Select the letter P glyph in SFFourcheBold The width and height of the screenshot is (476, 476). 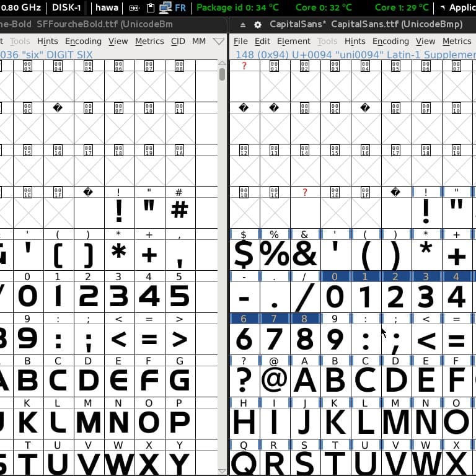(180, 424)
